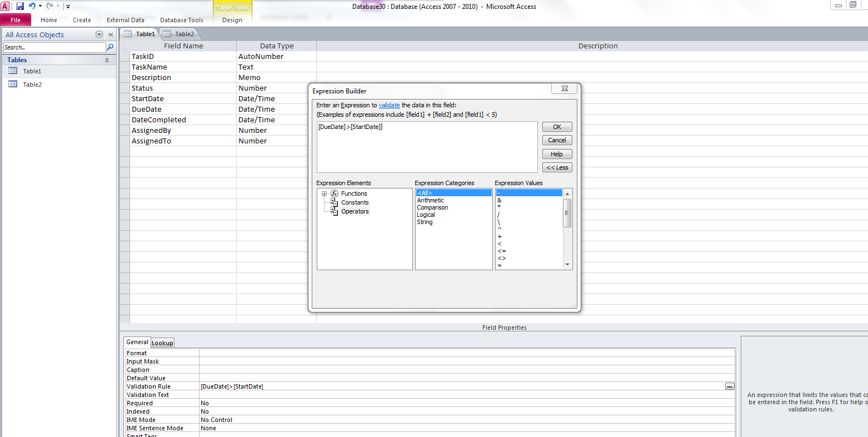Image resolution: width=868 pixels, height=437 pixels.
Task: Open the External Data ribbon tab
Action: pyautogui.click(x=126, y=20)
